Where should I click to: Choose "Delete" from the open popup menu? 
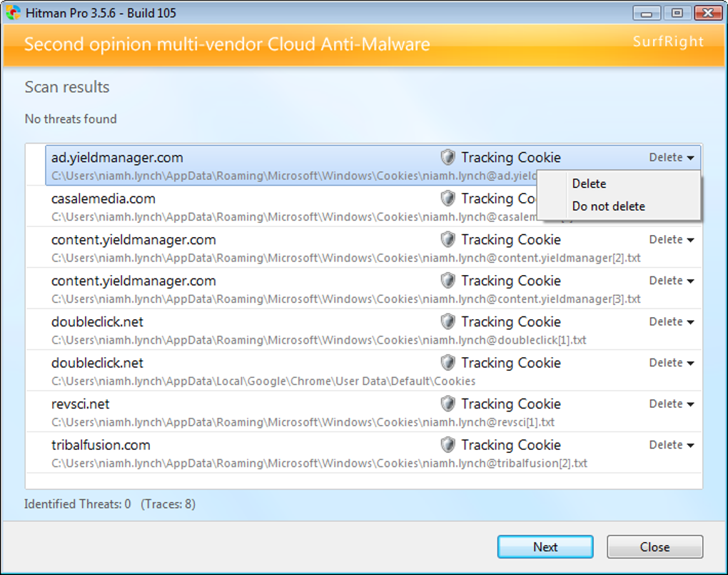click(x=589, y=184)
